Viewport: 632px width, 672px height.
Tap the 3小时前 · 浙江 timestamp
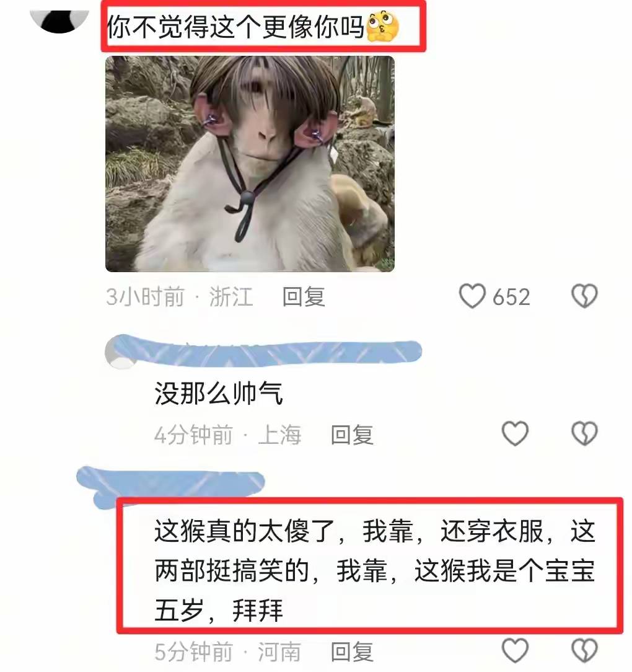tap(180, 297)
